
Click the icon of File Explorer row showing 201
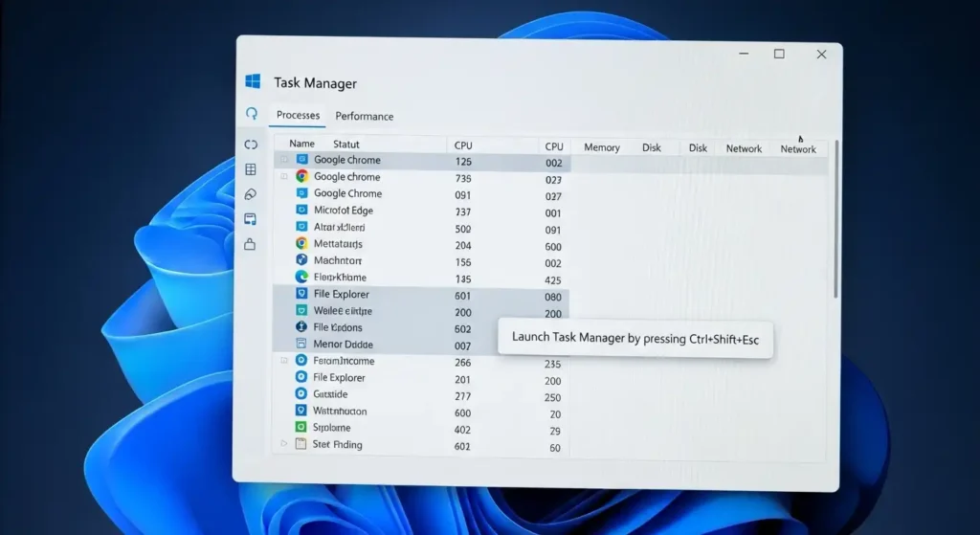click(301, 377)
